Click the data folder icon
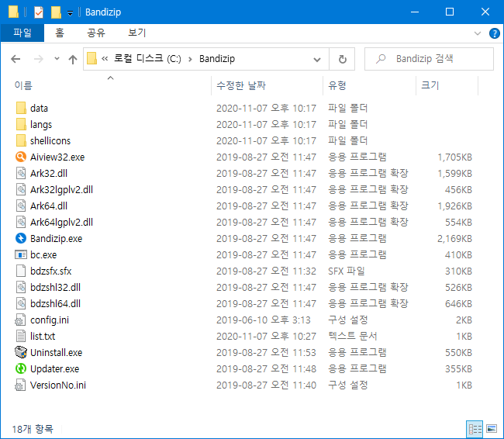This screenshot has height=439, width=504. click(x=21, y=108)
